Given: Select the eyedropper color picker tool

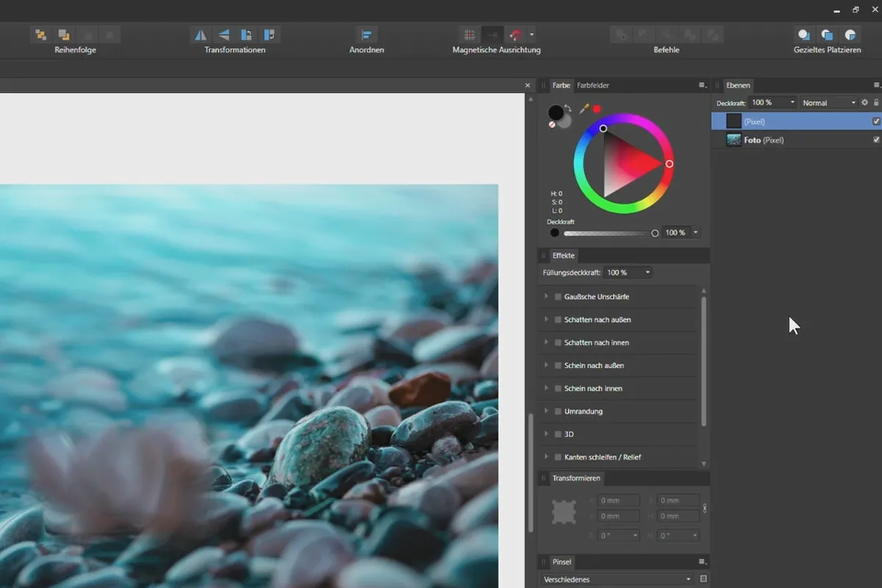Looking at the screenshot, I should [584, 108].
